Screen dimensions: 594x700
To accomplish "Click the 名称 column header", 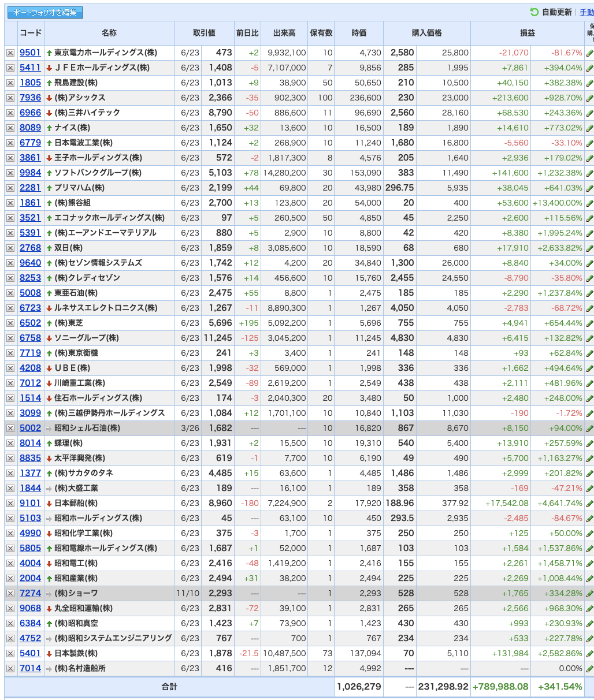I will tap(109, 33).
